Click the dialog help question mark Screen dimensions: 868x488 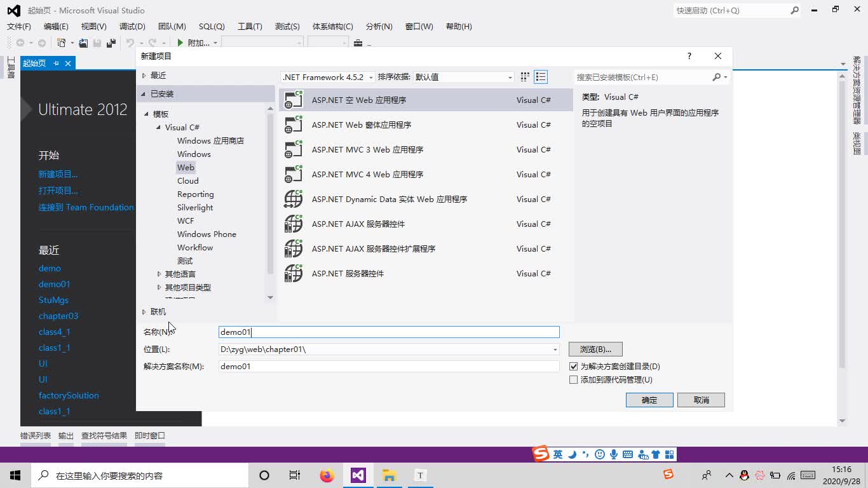(x=689, y=56)
